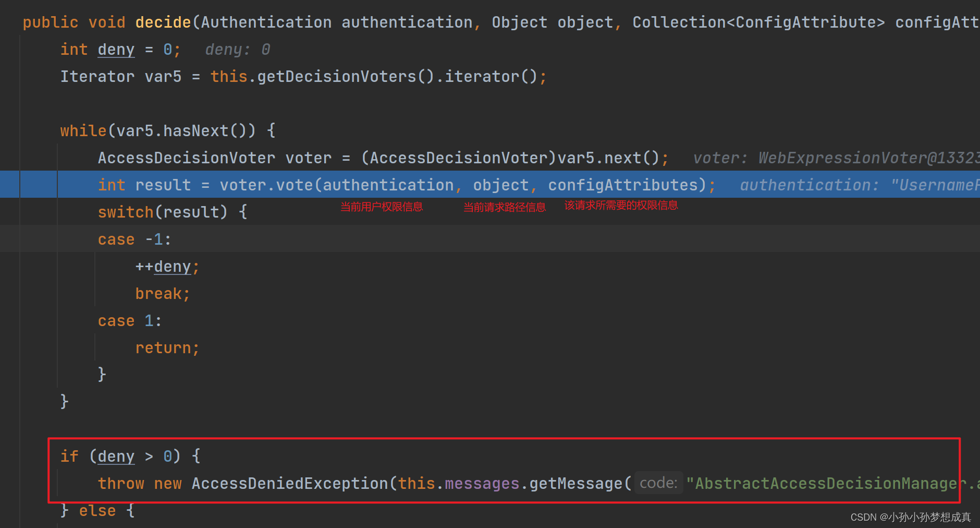Image resolution: width=980 pixels, height=528 pixels.
Task: Click 'voter.vote' call on highlighted line
Action: (x=266, y=185)
